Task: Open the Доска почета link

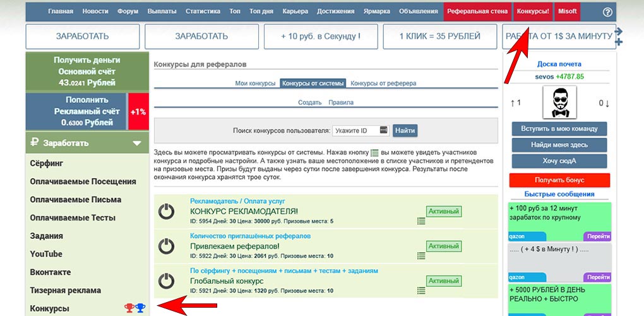Action: pyautogui.click(x=559, y=64)
